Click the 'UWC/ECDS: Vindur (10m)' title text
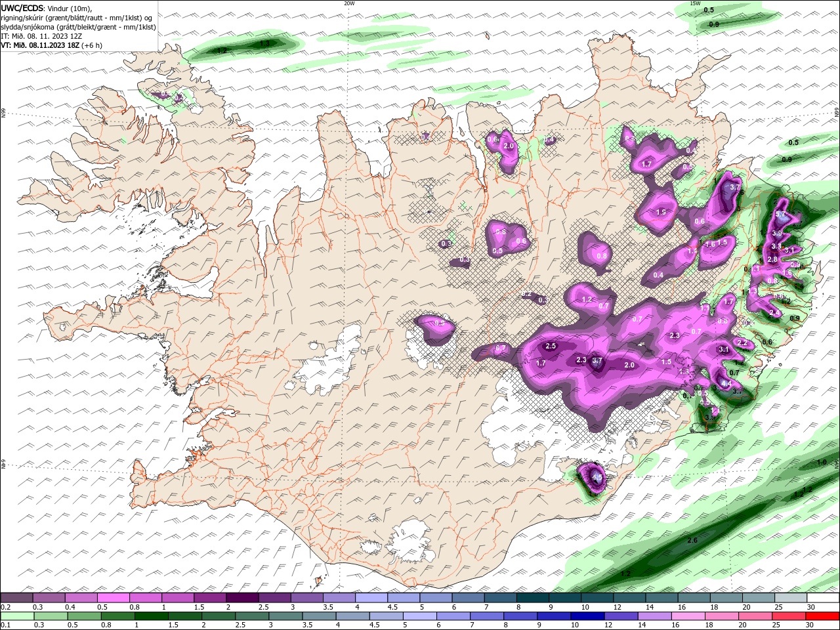This screenshot has width=840, height=630. click(47, 8)
